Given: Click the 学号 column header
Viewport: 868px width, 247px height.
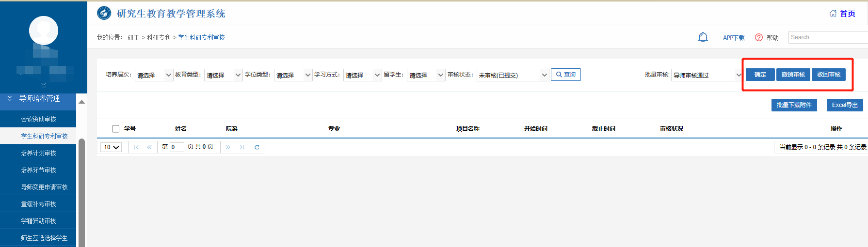Looking at the screenshot, I should click(130, 129).
